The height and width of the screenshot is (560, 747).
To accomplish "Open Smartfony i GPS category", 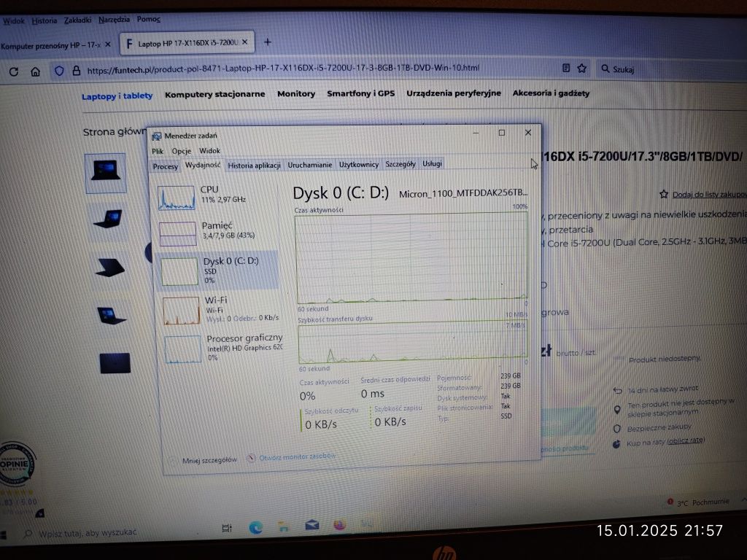I will [360, 93].
